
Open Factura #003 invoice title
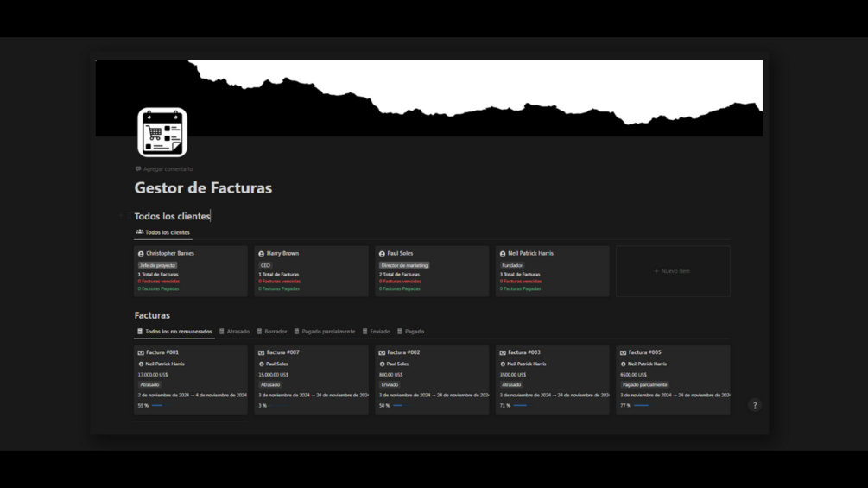(x=524, y=352)
